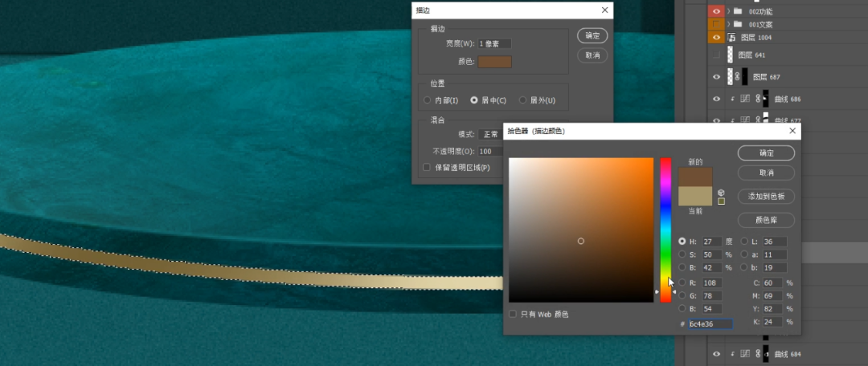The image size is (868, 366).
Task: Click 确定 in the color picker dialog
Action: tap(766, 153)
